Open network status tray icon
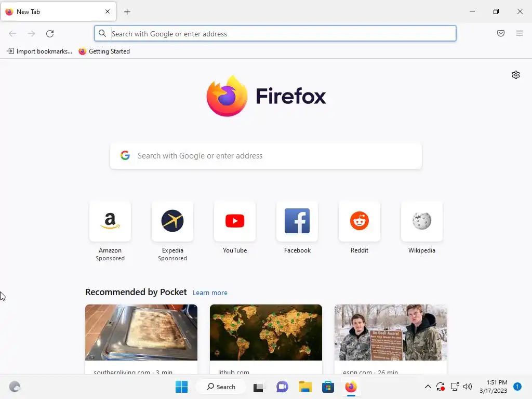Viewport: 532px width, 399px height. 455,387
